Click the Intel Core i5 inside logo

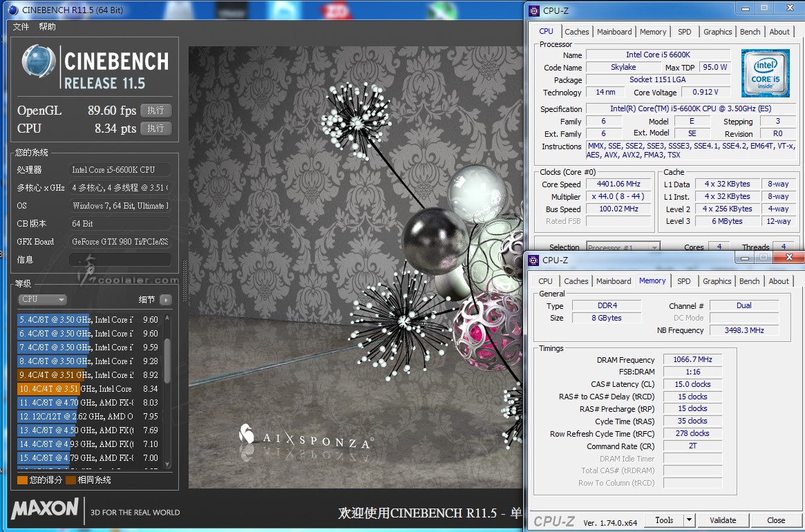point(766,73)
